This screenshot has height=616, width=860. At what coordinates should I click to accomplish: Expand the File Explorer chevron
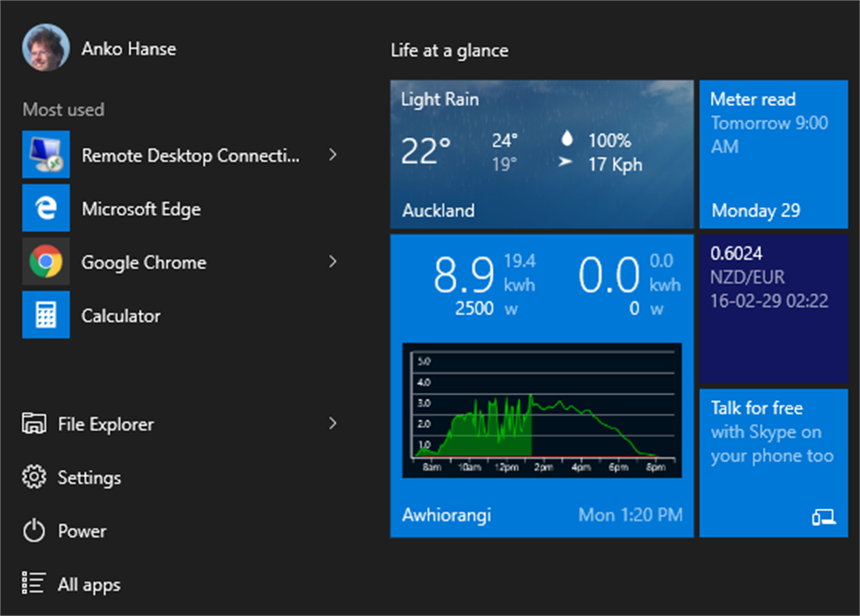tap(334, 423)
